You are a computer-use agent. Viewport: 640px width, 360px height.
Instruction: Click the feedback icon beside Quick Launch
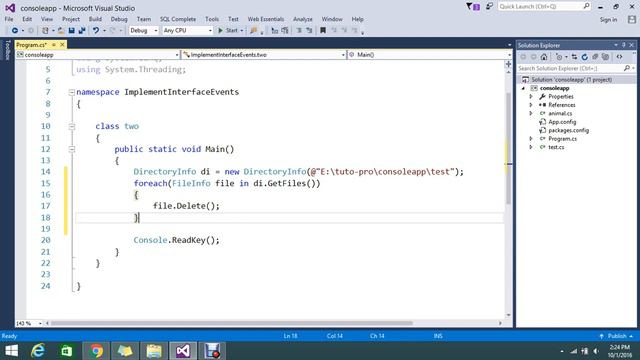tap(489, 7)
